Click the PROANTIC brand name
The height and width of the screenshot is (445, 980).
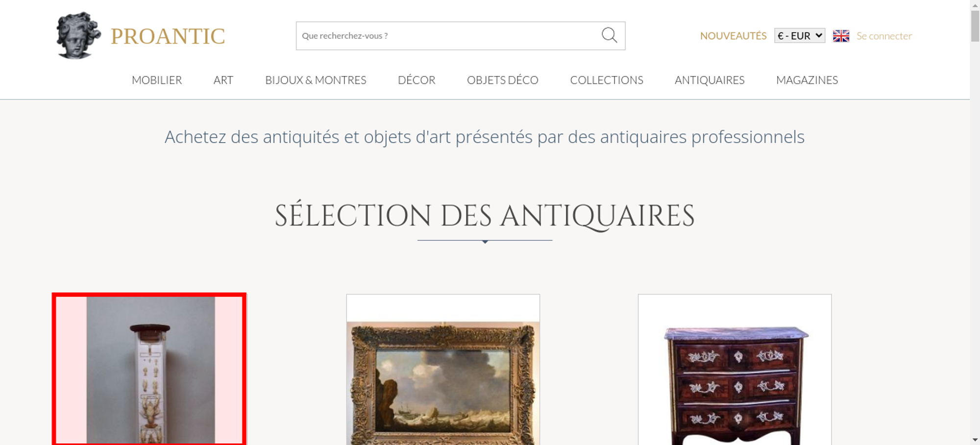(x=168, y=36)
